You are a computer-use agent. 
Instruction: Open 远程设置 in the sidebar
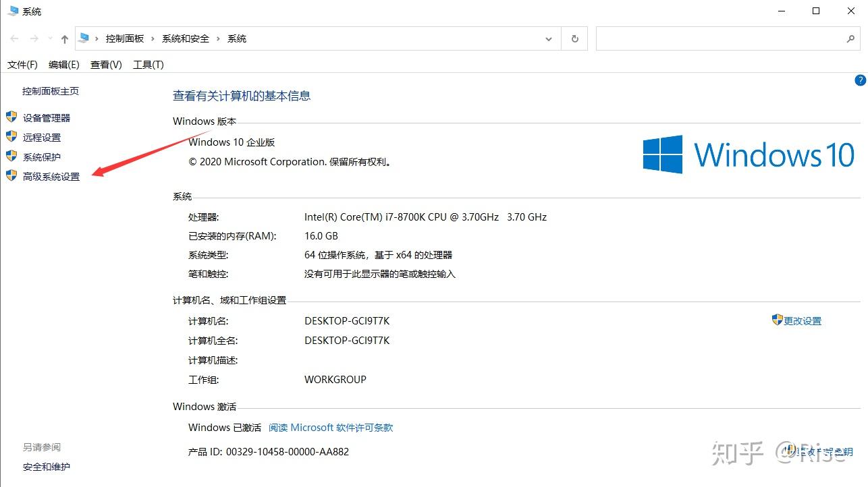(x=42, y=138)
